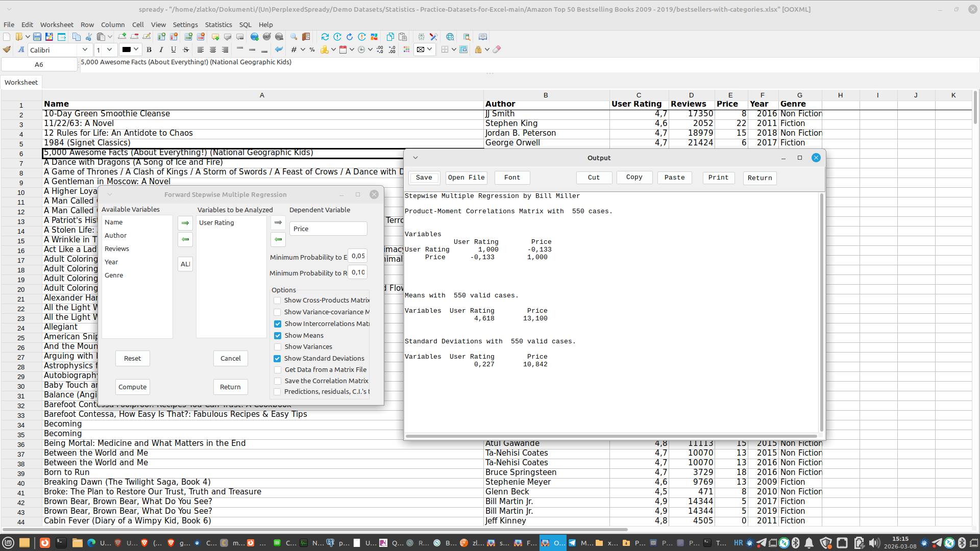
Task: Click Open File in Output window
Action: [466, 178]
